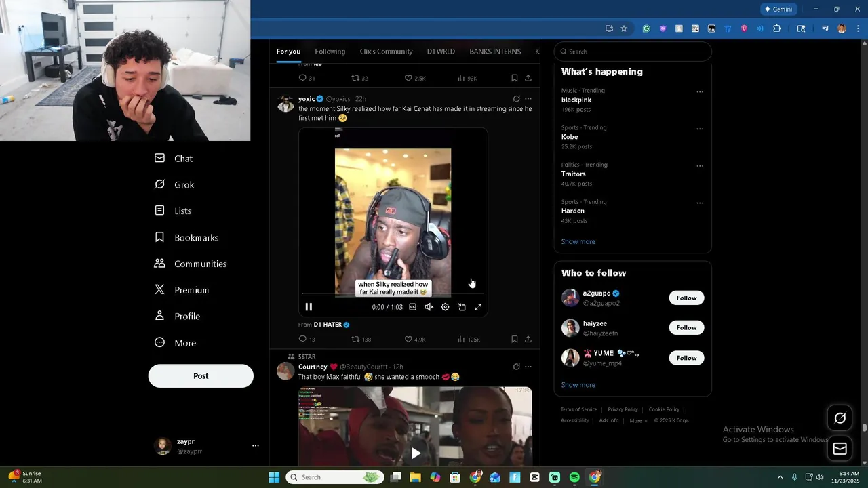Toggle video captions
This screenshot has height=488, width=868.
[x=412, y=307]
